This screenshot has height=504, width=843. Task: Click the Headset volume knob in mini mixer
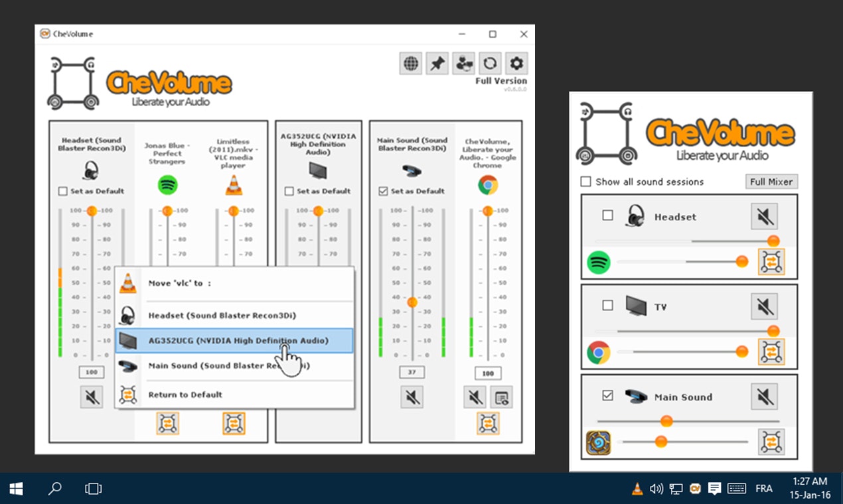pyautogui.click(x=773, y=241)
